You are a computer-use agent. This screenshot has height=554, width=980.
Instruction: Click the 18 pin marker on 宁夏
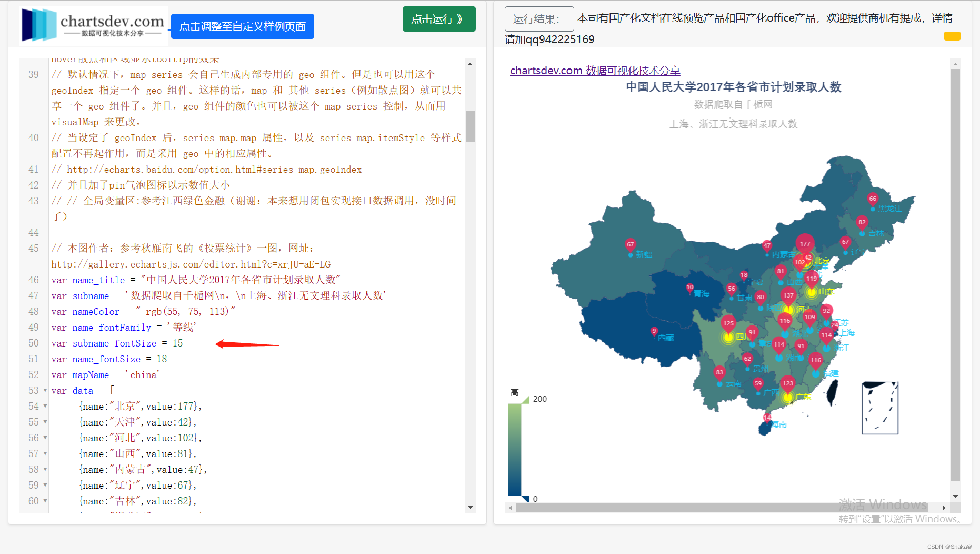(744, 275)
